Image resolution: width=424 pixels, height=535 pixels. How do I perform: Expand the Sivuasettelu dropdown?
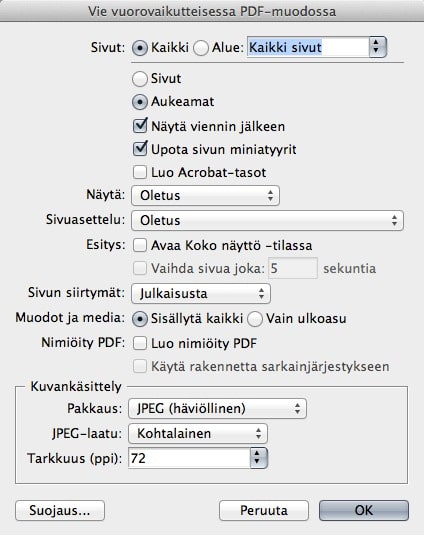pyautogui.click(x=267, y=220)
